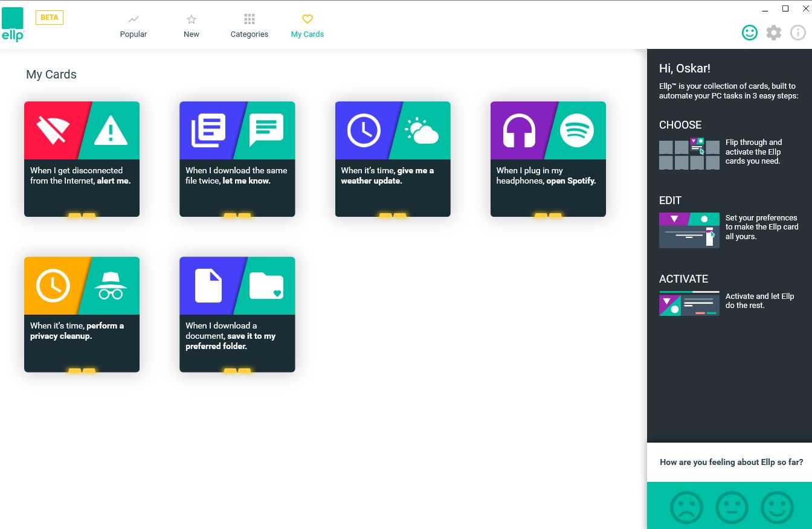Click the ACTIVATE step illustration thumbnail
Image resolution: width=812 pixels, height=529 pixels.
(x=689, y=304)
